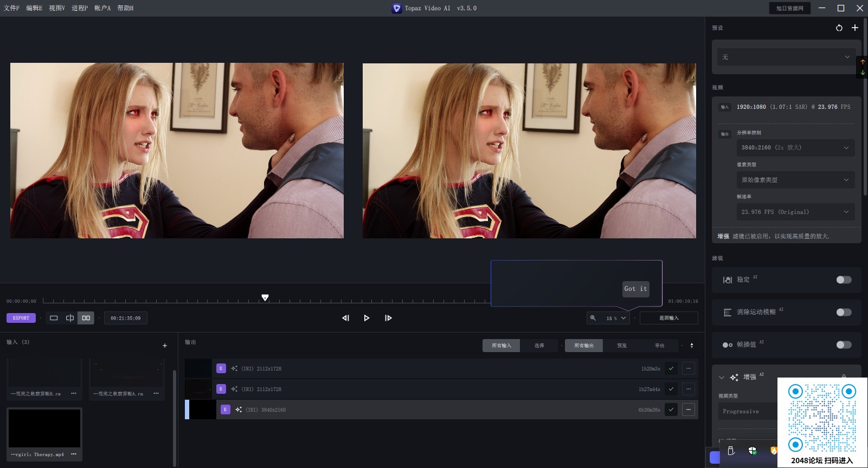Enable the 稳定 stabilization toggle
This screenshot has width=868, height=468.
(844, 279)
